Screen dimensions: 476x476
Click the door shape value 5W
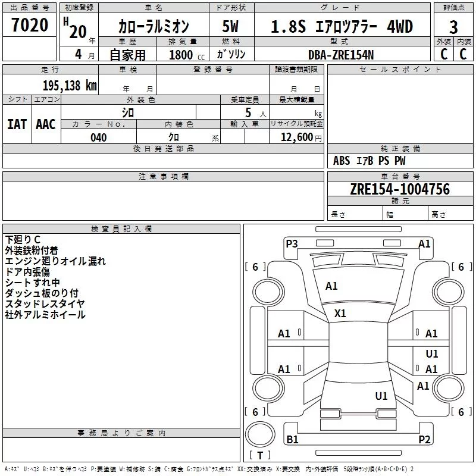230,26
